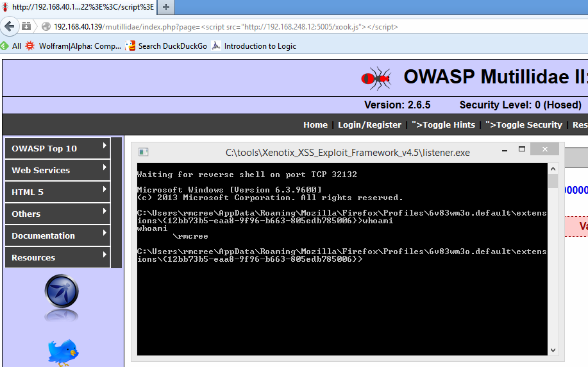
Task: Open the Home link in navigation bar
Action: click(315, 124)
